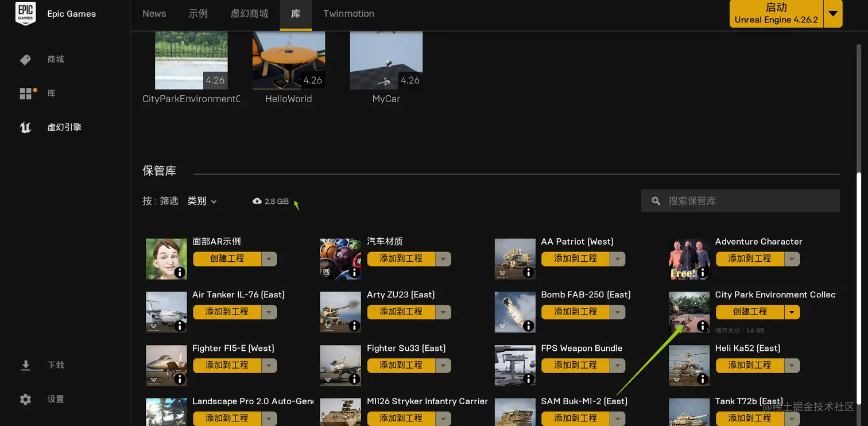
Task: Select the 库 tab
Action: [296, 14]
